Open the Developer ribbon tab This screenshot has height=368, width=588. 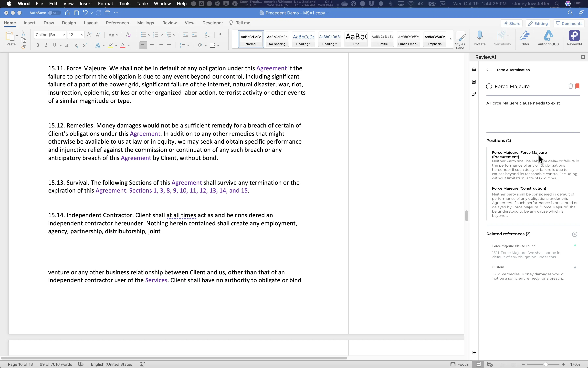coord(213,23)
